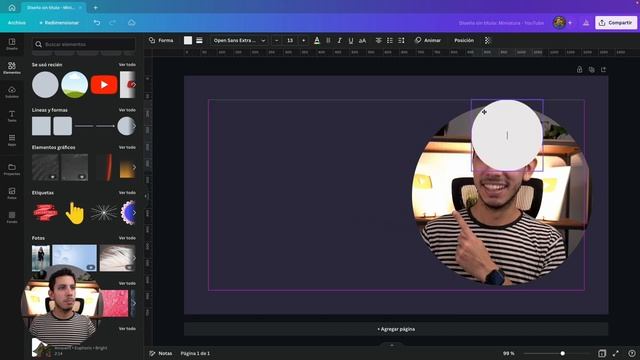The image size is (640, 360).
Task: Click the Animar button
Action: tap(428, 40)
